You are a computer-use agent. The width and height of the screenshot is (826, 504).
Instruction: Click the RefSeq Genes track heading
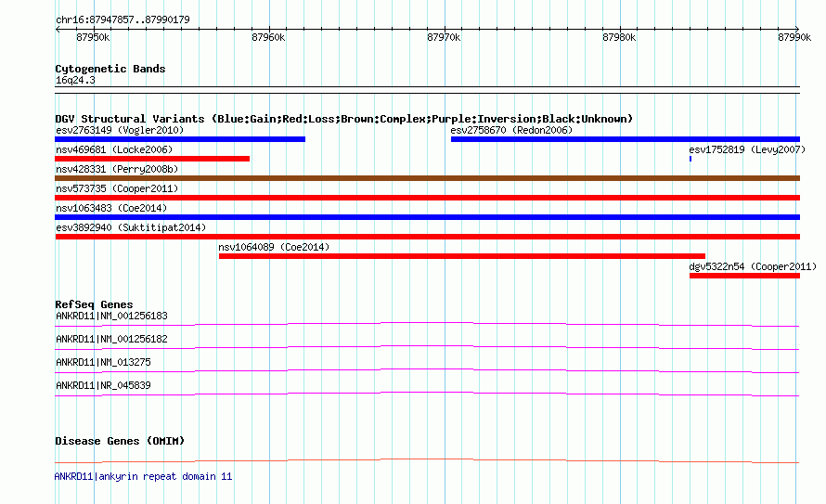tap(94, 305)
